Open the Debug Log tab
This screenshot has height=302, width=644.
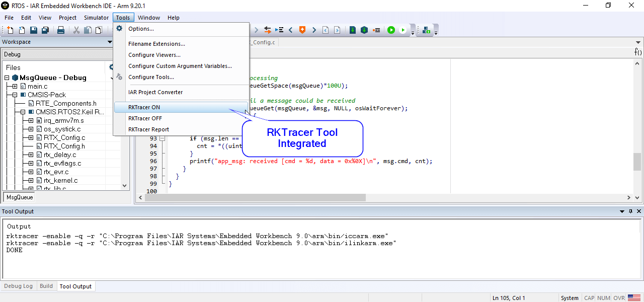coord(19,286)
